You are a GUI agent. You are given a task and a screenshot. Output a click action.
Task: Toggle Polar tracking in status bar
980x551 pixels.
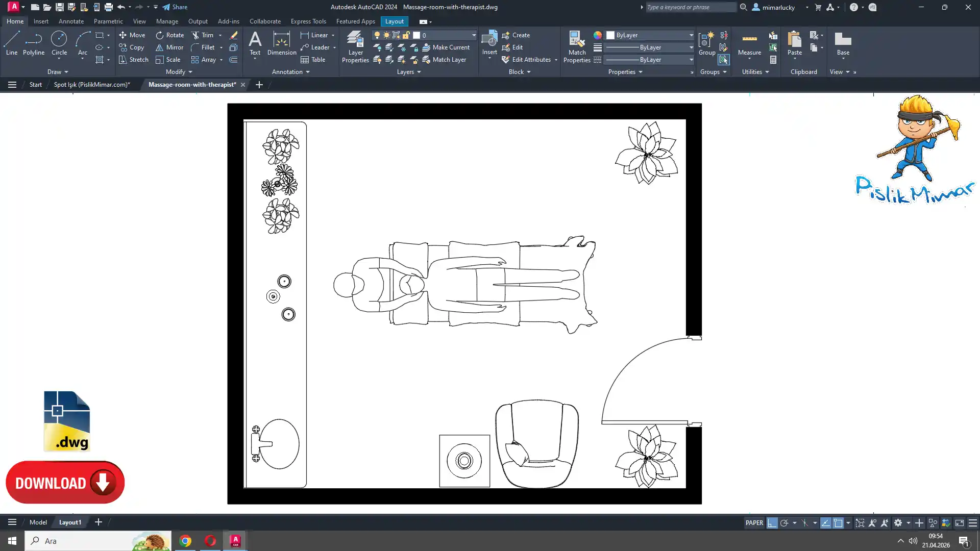pos(785,523)
